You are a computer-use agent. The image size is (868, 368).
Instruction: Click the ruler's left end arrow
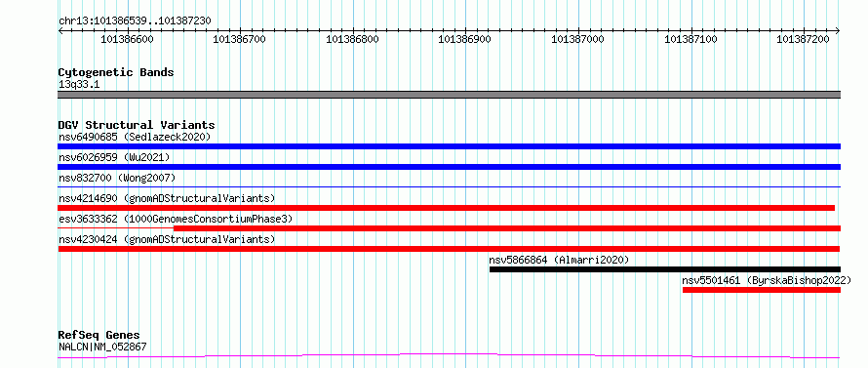(x=60, y=30)
